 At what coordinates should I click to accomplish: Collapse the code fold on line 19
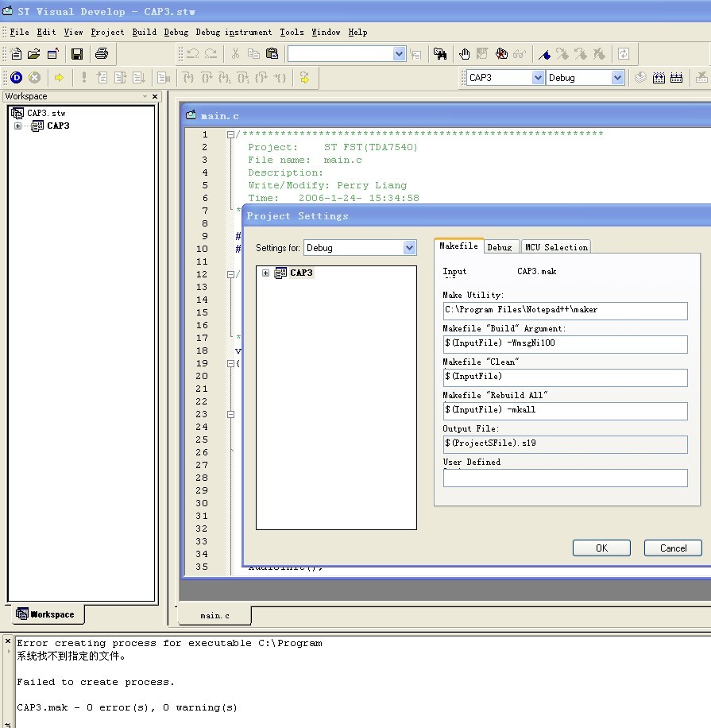tap(230, 363)
